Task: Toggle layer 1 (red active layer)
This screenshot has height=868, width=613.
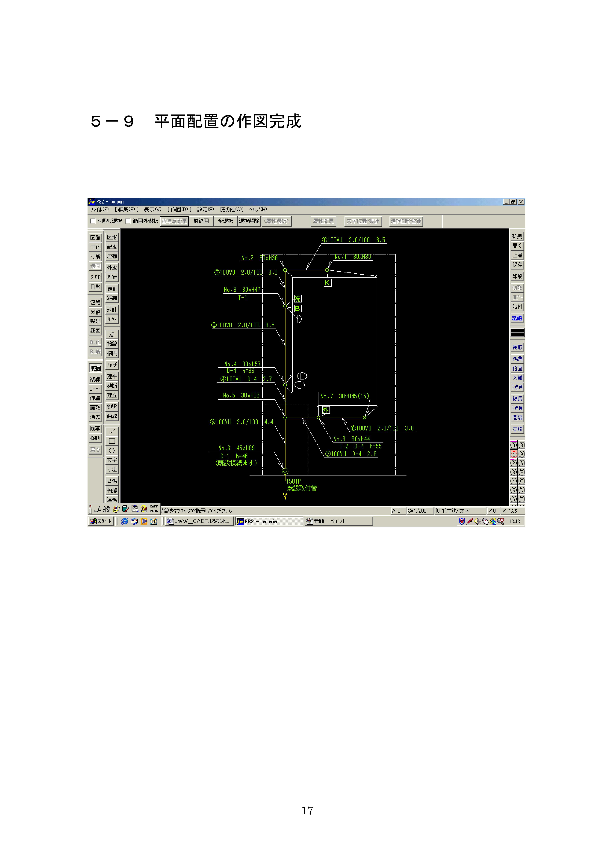Action: (x=514, y=454)
